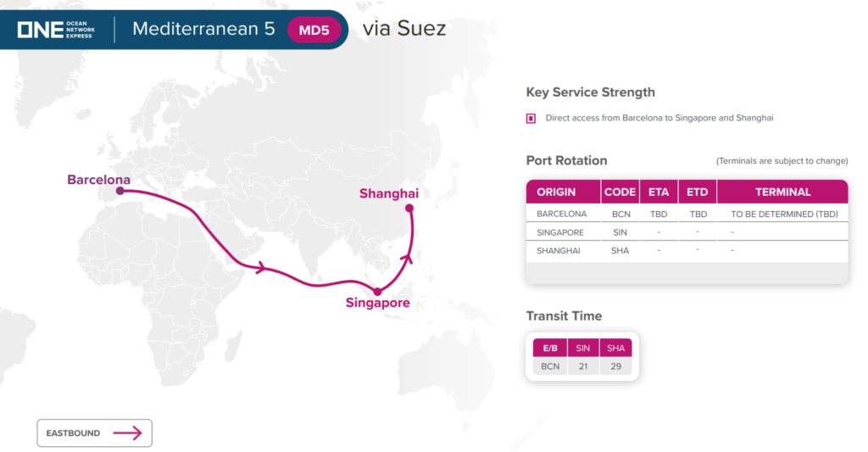Viewport: 868px width, 452px height.
Task: Click the Barcelona port dot on map
Action: click(120, 192)
